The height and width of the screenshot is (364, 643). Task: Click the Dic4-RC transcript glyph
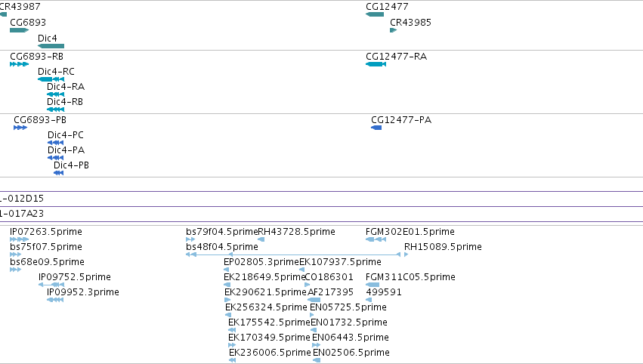pyautogui.click(x=51, y=79)
